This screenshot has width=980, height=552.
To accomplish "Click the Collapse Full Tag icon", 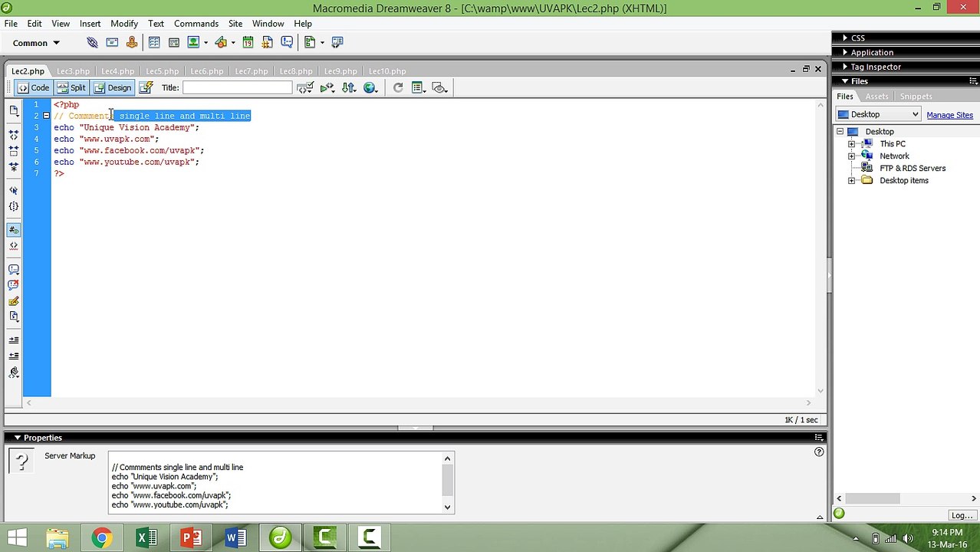I will tap(14, 134).
